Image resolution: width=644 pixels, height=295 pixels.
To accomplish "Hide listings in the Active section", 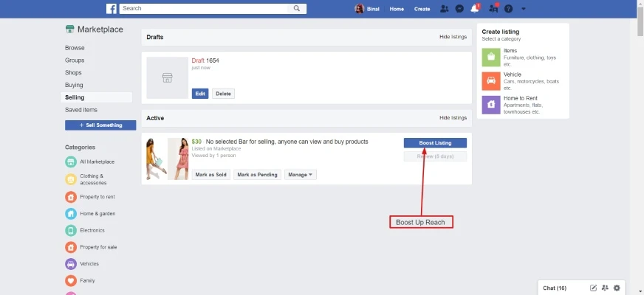I will coord(453,118).
